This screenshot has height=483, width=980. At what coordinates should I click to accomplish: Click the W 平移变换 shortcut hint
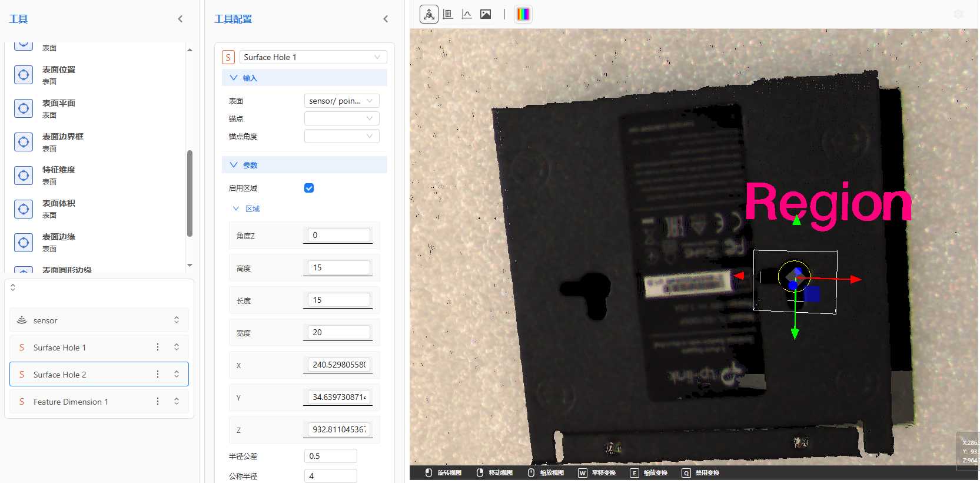tap(597, 473)
